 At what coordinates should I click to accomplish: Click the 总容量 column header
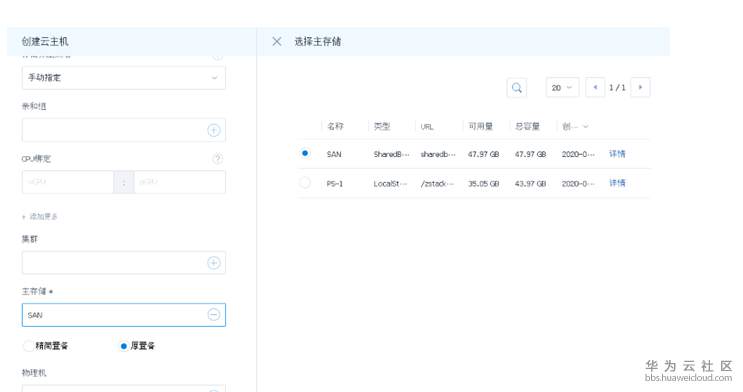click(527, 126)
